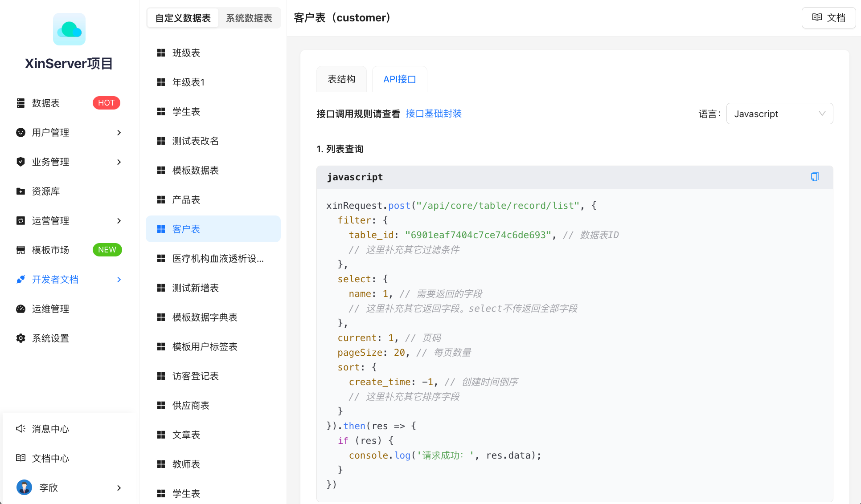Expand the 开发者文档 sidebar menu
The height and width of the screenshot is (504, 861).
[x=55, y=279]
